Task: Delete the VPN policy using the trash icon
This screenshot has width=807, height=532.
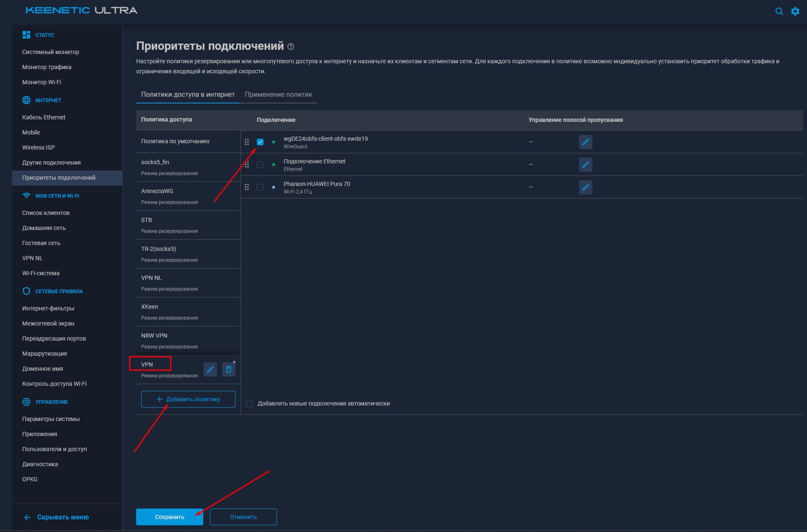Action: click(x=229, y=369)
